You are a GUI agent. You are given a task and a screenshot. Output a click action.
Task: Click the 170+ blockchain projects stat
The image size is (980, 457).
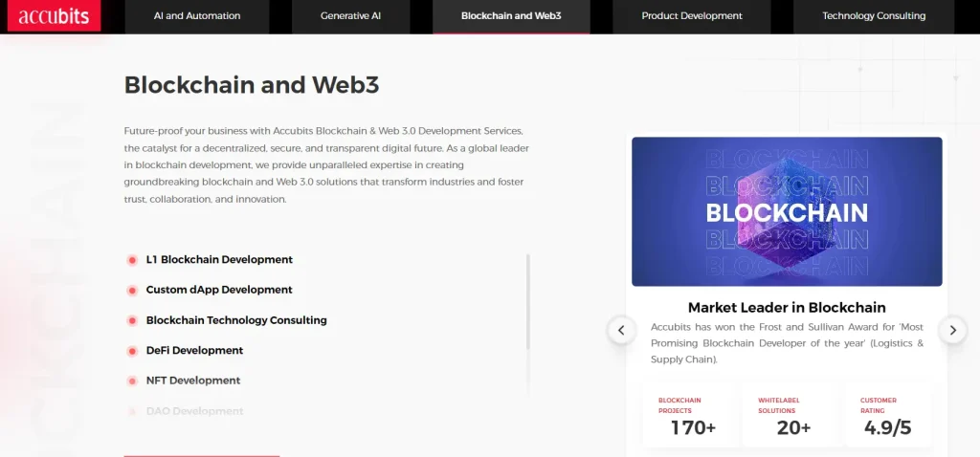pos(693,415)
